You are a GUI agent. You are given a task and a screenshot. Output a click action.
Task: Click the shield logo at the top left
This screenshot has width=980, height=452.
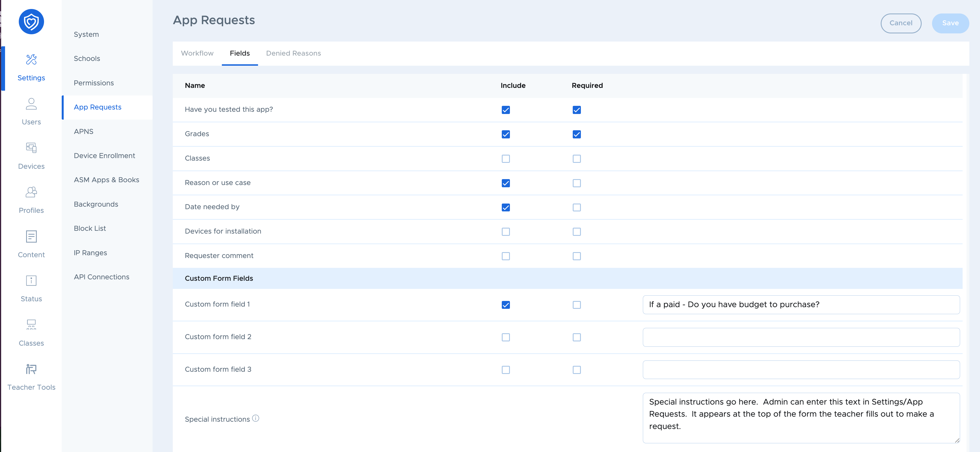31,22
